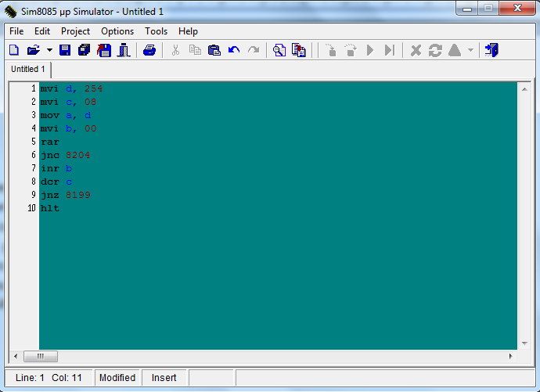Image resolution: width=540 pixels, height=392 pixels.
Task: Click the Paste clipboard icon
Action: (214, 50)
